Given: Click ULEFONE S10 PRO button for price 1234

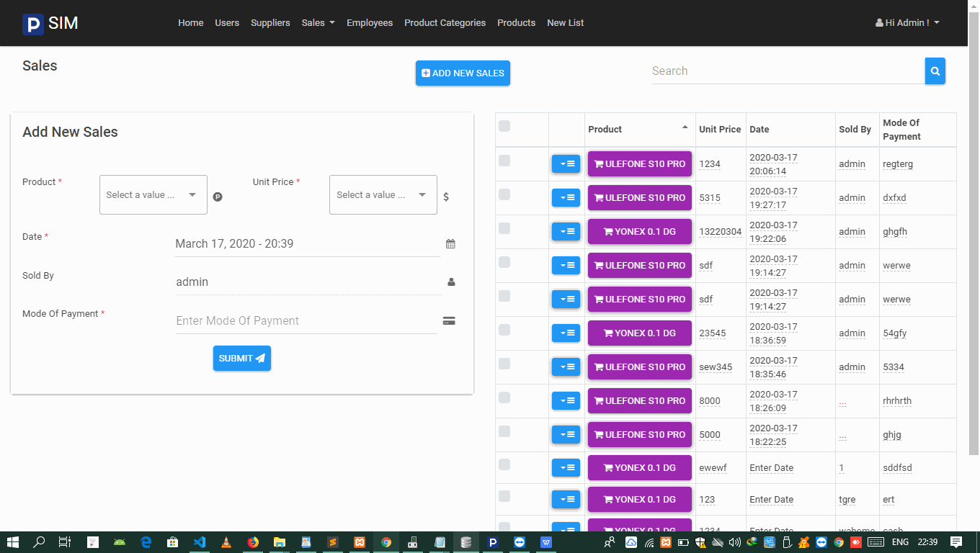Looking at the screenshot, I should (640, 164).
